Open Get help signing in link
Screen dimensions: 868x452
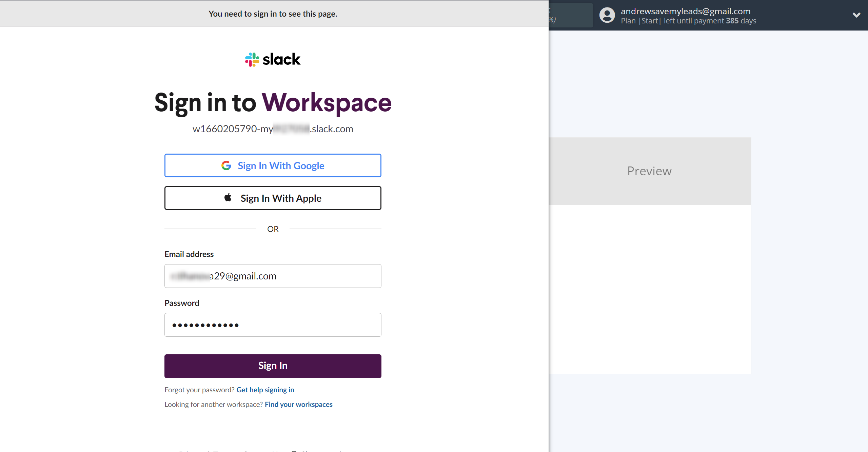pyautogui.click(x=265, y=390)
